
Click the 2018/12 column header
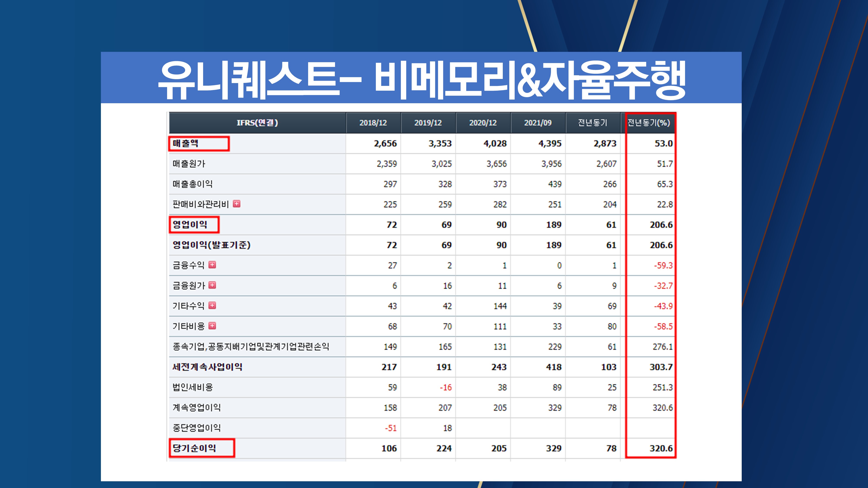pos(373,123)
